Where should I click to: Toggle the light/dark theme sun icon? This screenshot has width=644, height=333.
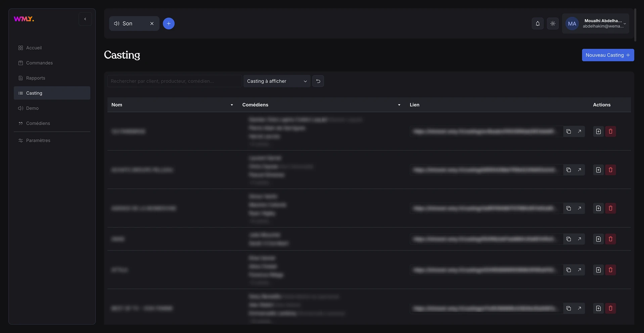[553, 23]
